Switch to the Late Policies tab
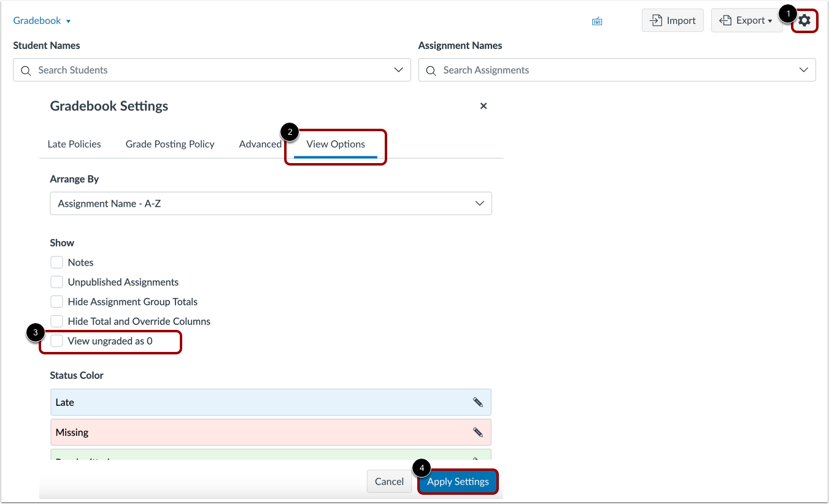 coord(74,143)
